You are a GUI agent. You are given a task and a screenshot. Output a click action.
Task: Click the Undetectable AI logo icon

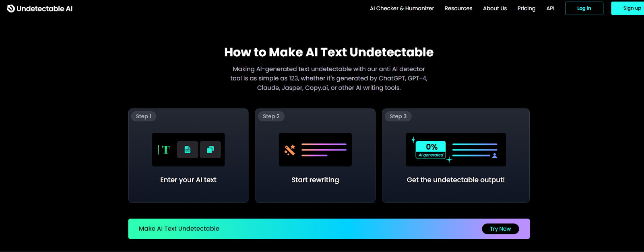[11, 8]
